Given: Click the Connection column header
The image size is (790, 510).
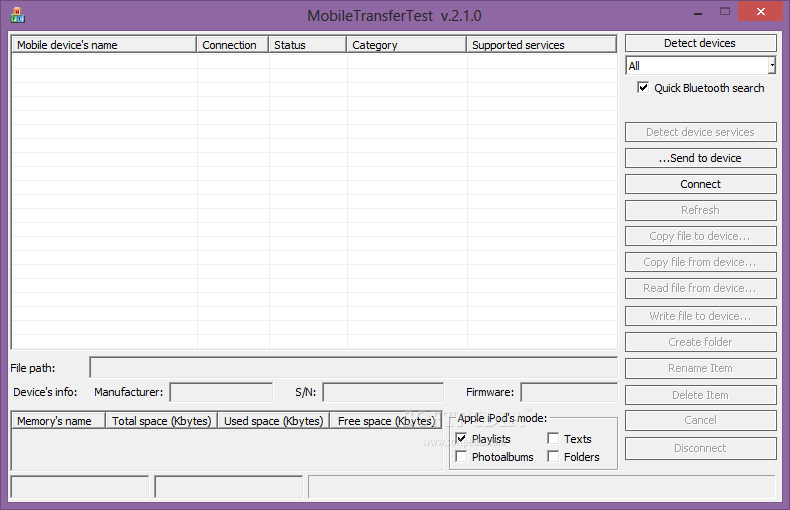Looking at the screenshot, I should (x=232, y=45).
